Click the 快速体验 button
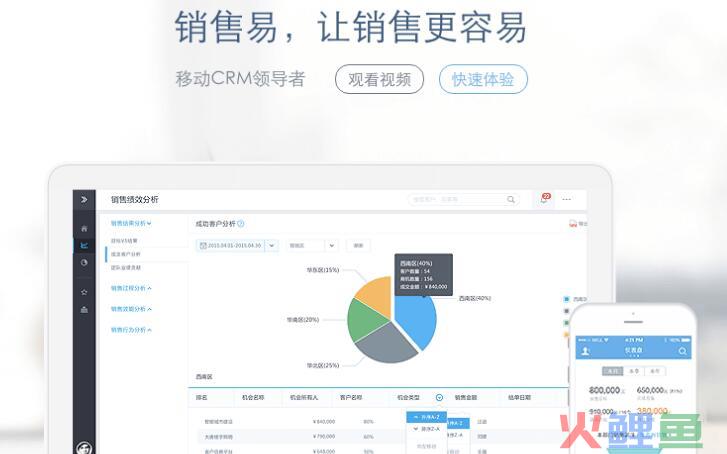The width and height of the screenshot is (727, 454). (x=483, y=79)
